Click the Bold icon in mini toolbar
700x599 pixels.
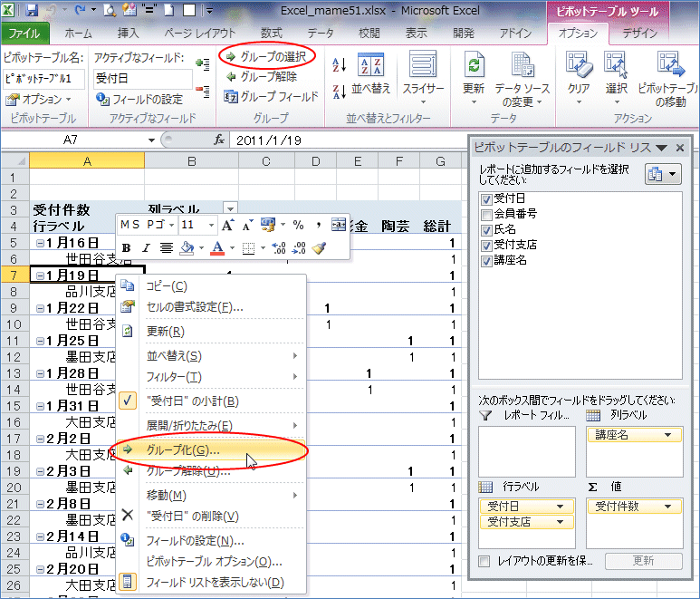click(127, 247)
